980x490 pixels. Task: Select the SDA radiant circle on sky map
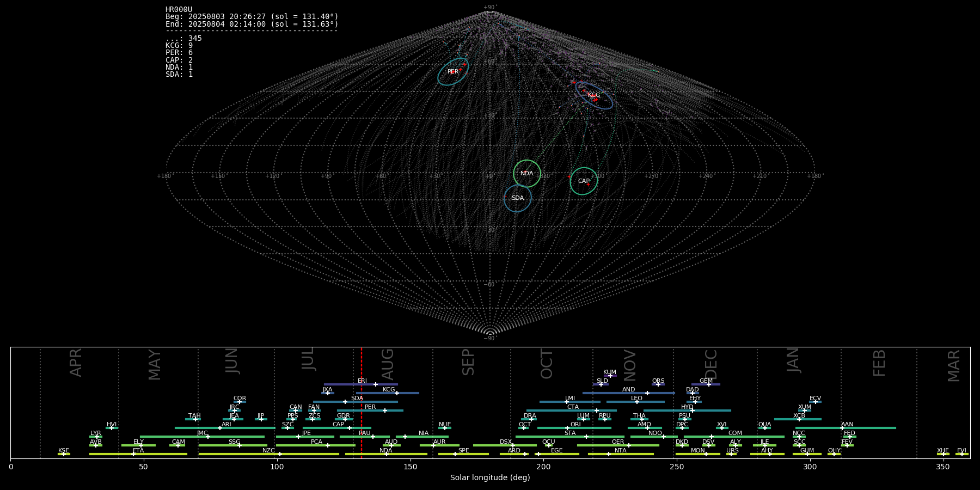(x=518, y=198)
